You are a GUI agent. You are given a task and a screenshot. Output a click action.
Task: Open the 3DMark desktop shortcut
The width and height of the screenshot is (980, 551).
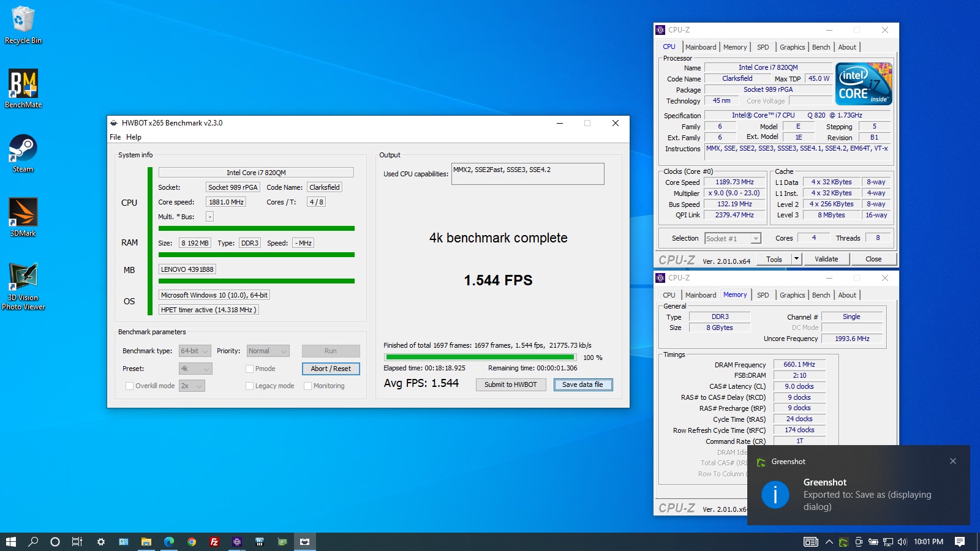(23, 217)
